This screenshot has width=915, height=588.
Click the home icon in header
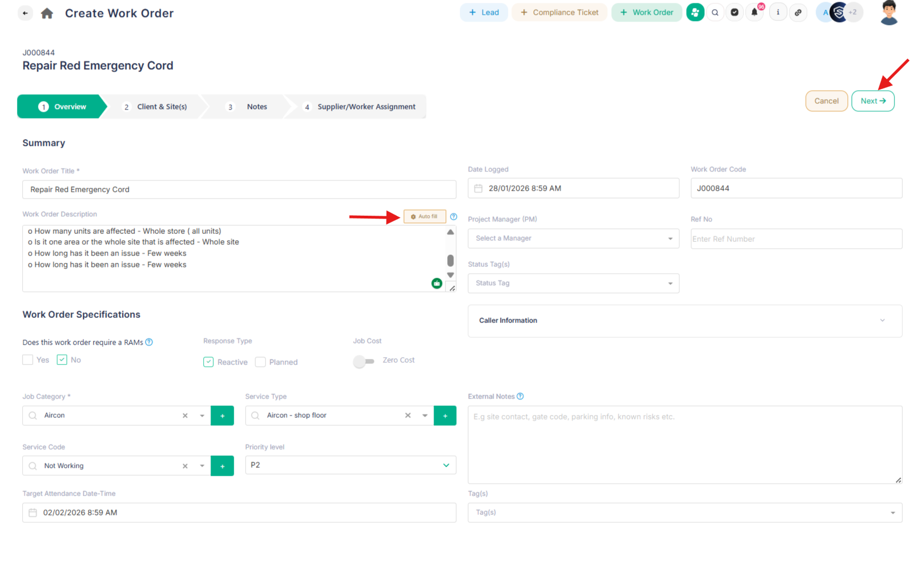[x=47, y=13]
